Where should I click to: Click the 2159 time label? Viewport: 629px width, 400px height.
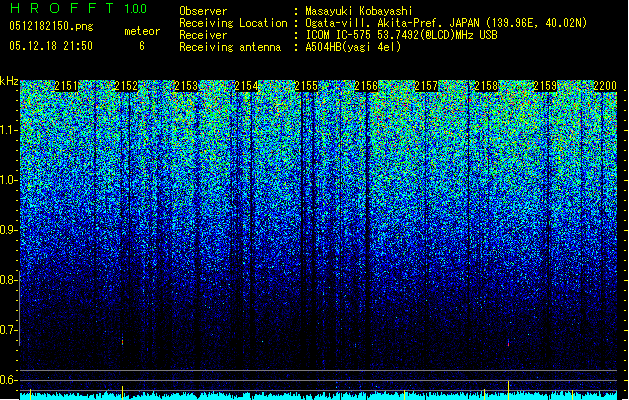pos(545,86)
